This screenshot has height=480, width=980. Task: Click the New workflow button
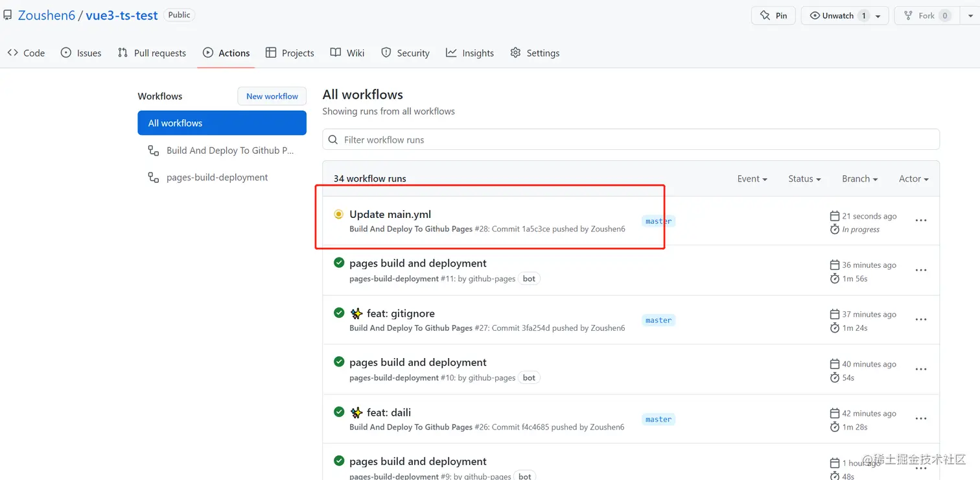pos(272,96)
